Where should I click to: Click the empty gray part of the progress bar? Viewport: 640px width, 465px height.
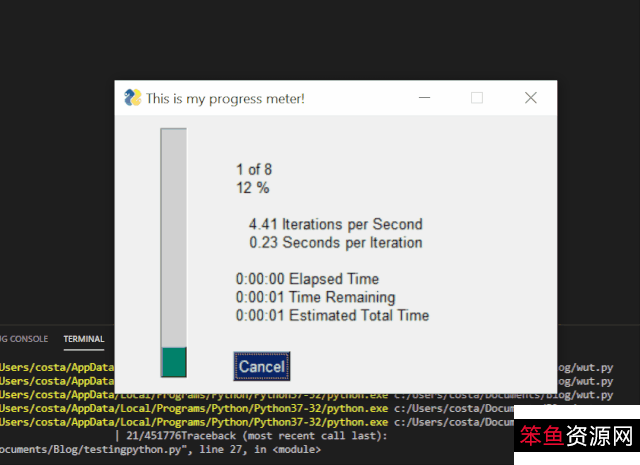174,235
